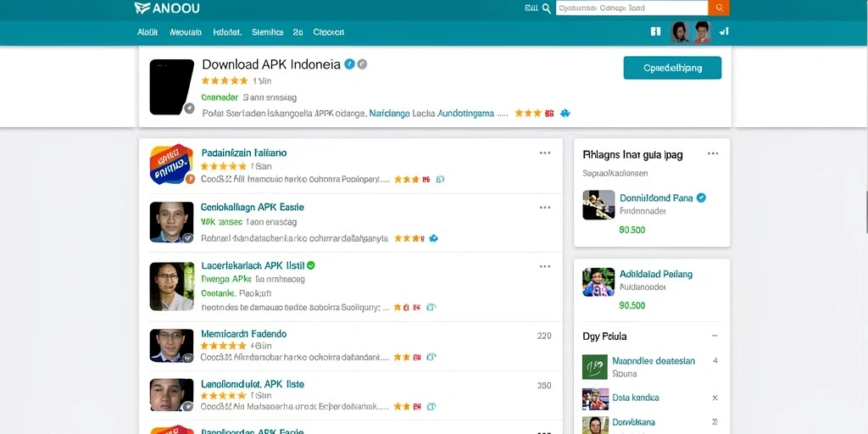Open the second profile avatar in navbar
The width and height of the screenshot is (868, 434).
pos(702,32)
